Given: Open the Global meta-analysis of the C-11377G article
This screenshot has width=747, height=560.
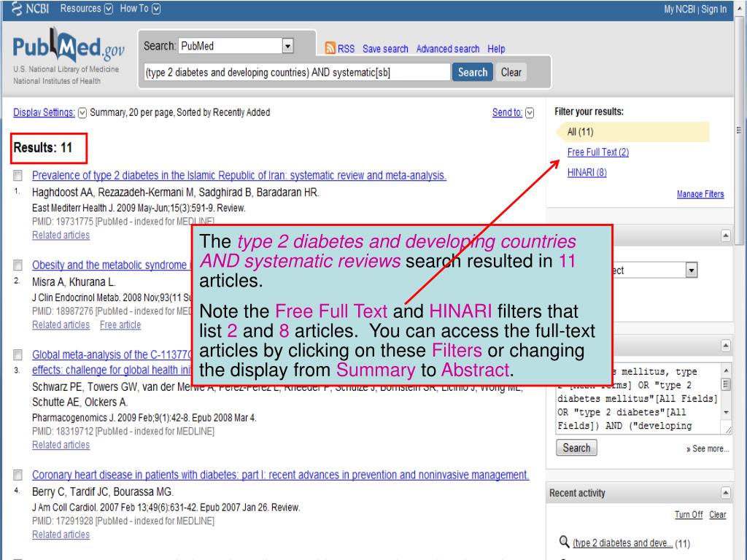Looking at the screenshot, I should [x=112, y=362].
